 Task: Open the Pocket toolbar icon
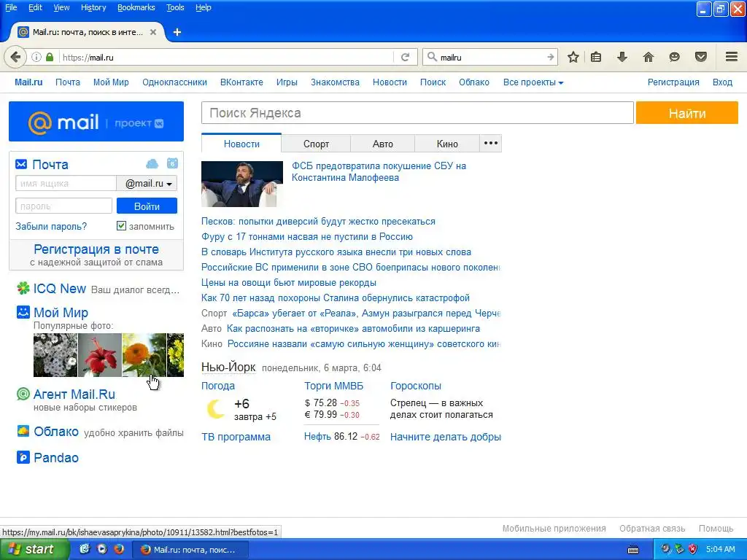pyautogui.click(x=701, y=57)
